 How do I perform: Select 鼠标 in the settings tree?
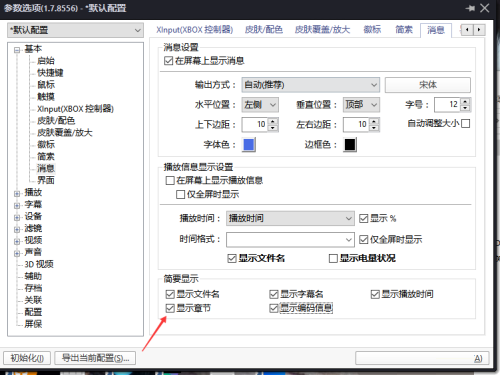46,85
